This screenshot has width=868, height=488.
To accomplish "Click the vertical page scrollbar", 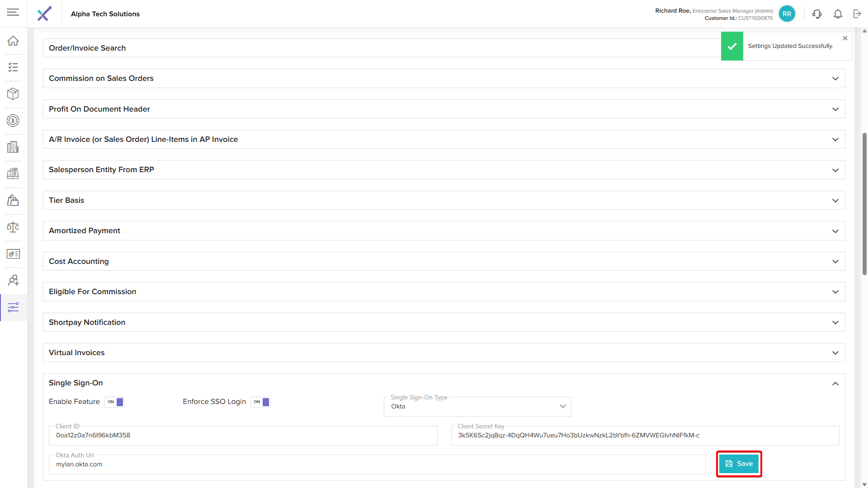I will pos(864,203).
